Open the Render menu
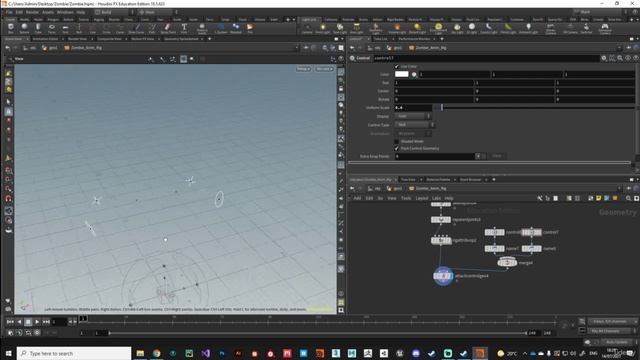 coord(32,12)
